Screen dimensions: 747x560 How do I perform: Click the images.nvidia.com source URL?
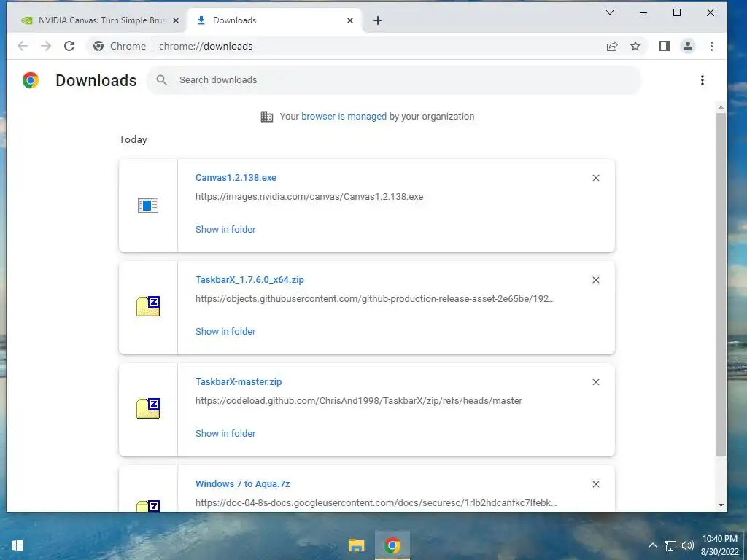(x=309, y=197)
